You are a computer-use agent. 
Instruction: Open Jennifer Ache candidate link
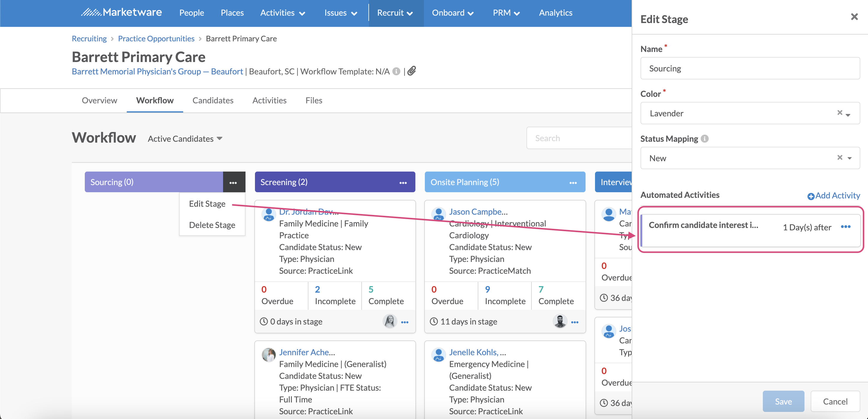click(x=307, y=352)
